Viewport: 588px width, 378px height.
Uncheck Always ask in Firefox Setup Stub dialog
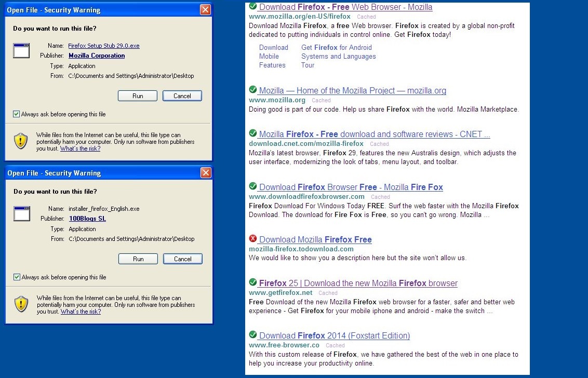pos(16,114)
